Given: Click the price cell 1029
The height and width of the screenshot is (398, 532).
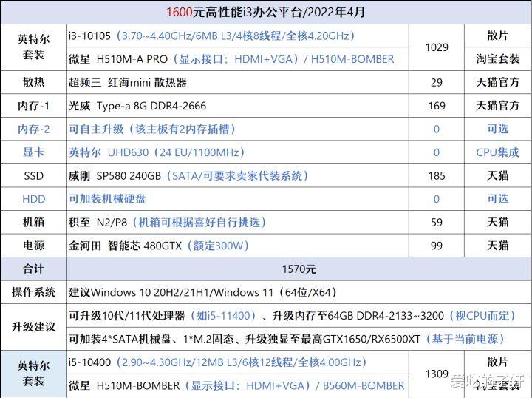Looking at the screenshot, I should [x=437, y=47].
